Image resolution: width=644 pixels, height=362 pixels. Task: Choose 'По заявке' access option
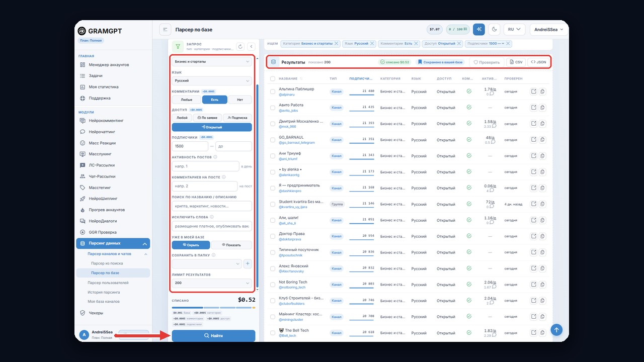pyautogui.click(x=207, y=118)
